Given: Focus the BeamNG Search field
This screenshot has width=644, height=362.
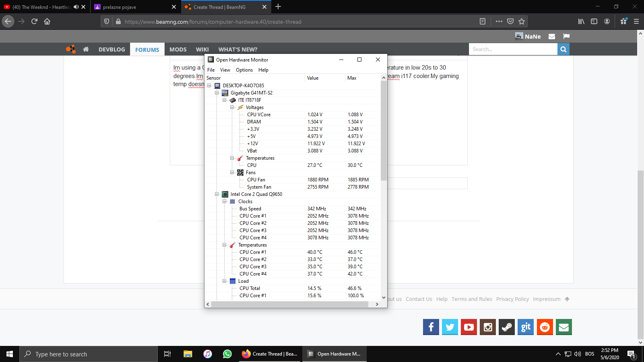Looking at the screenshot, I should (513, 49).
